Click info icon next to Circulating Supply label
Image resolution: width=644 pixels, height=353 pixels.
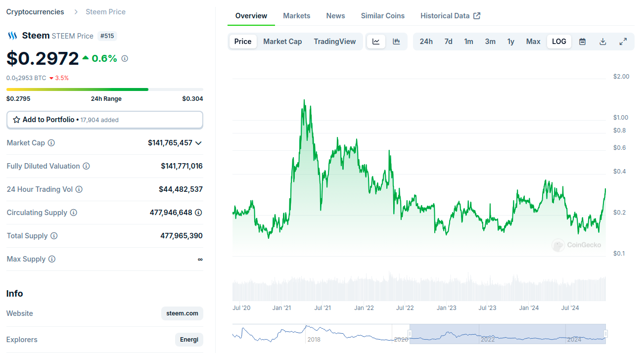[x=74, y=213]
